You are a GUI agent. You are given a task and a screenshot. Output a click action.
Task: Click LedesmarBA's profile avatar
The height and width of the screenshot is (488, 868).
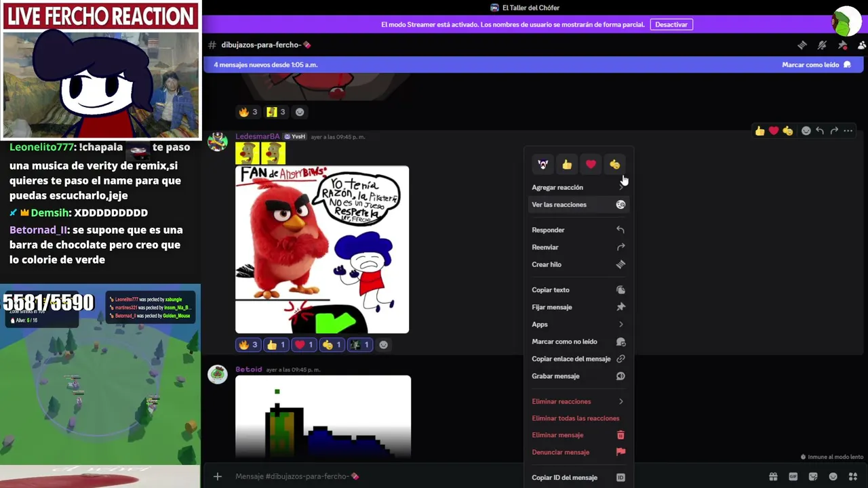click(x=218, y=142)
